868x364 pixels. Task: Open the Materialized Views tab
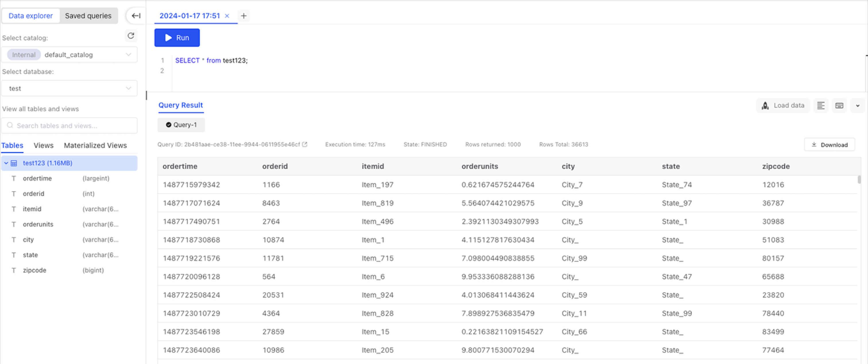pyautogui.click(x=95, y=145)
